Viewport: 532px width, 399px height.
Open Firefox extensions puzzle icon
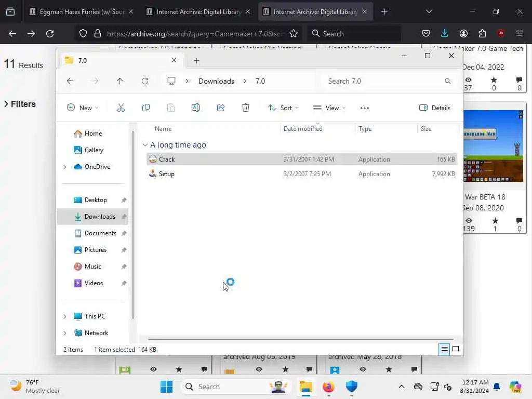482,33
